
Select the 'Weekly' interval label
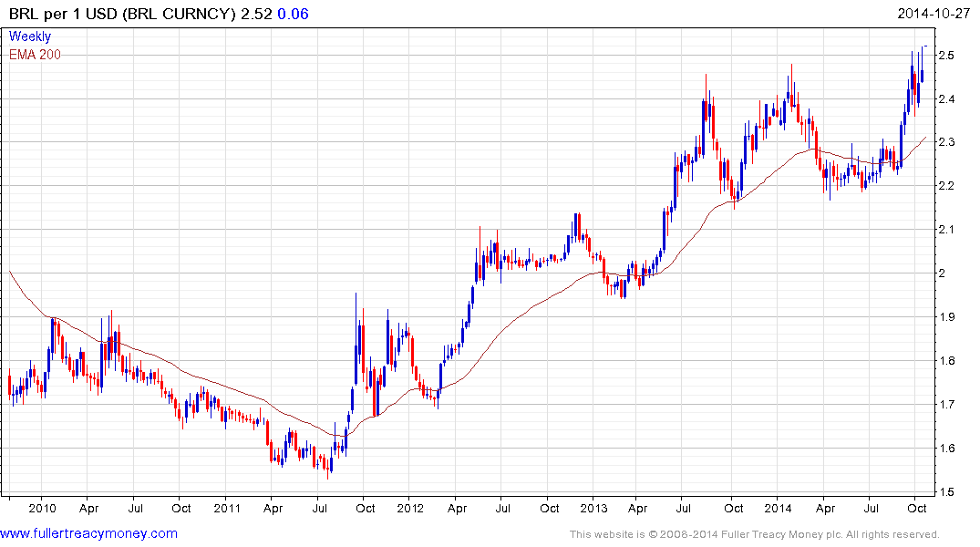(29, 36)
